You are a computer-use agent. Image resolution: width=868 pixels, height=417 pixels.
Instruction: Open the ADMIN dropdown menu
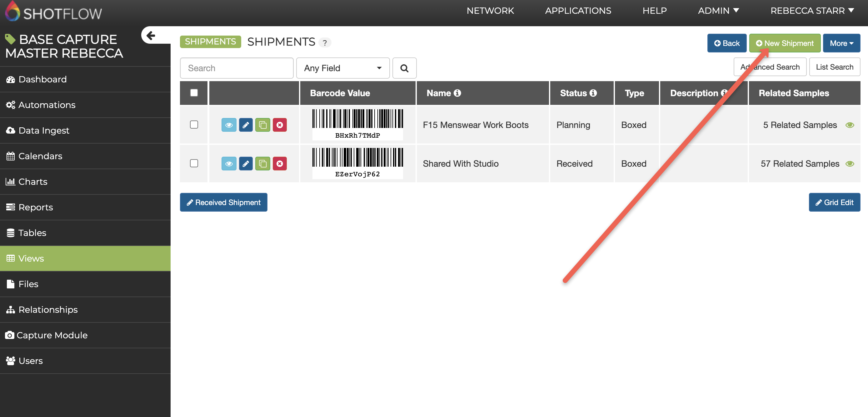click(718, 11)
